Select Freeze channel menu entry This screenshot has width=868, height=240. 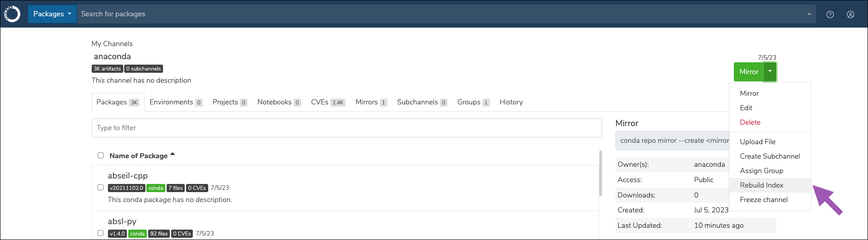pyautogui.click(x=770, y=200)
